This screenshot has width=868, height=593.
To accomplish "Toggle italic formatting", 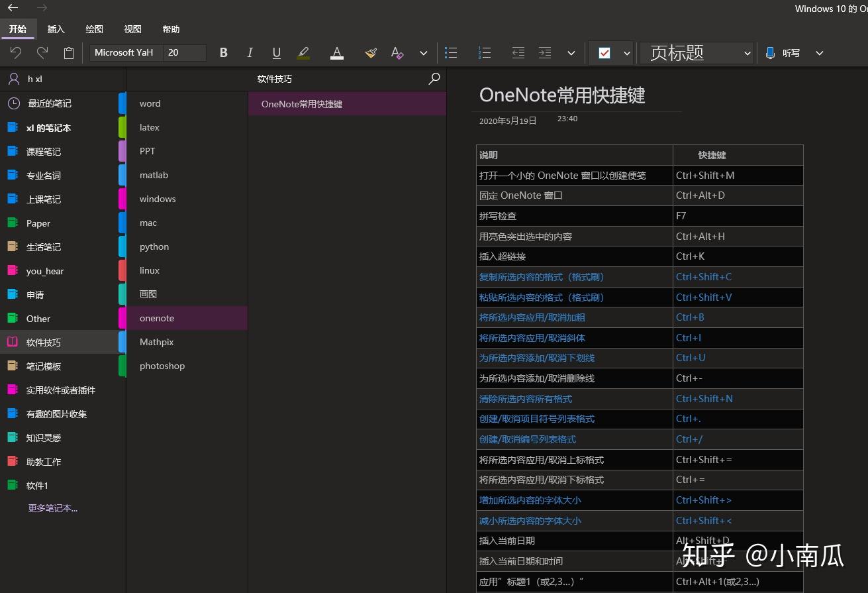I will coord(250,53).
